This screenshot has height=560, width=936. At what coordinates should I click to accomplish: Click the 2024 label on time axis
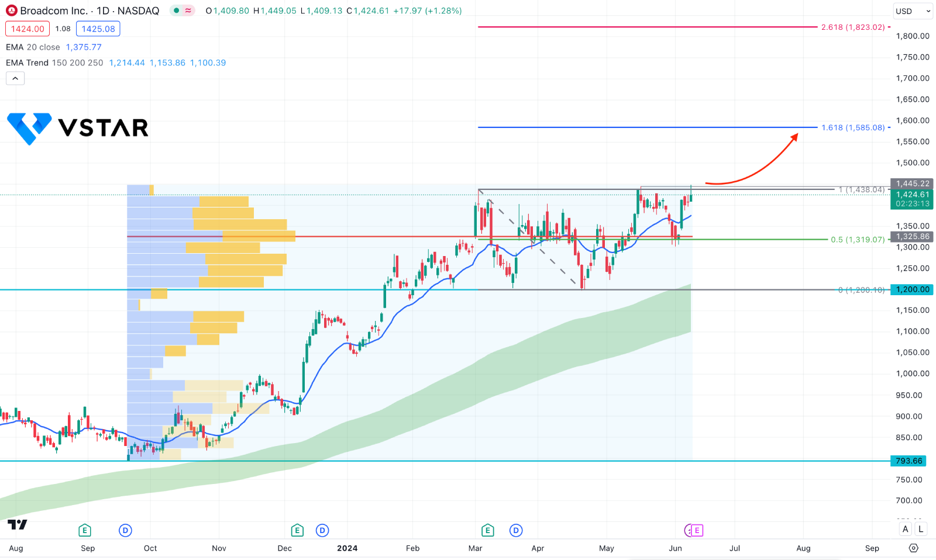click(347, 548)
